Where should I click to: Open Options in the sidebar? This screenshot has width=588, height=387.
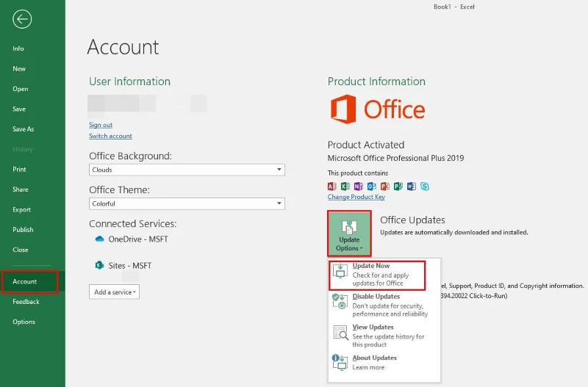point(24,322)
